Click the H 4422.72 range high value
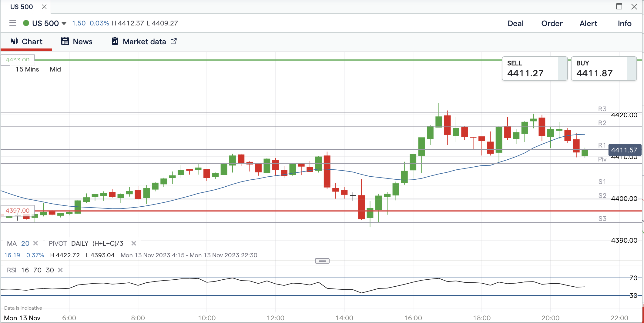This screenshot has width=644, height=323. [65, 255]
